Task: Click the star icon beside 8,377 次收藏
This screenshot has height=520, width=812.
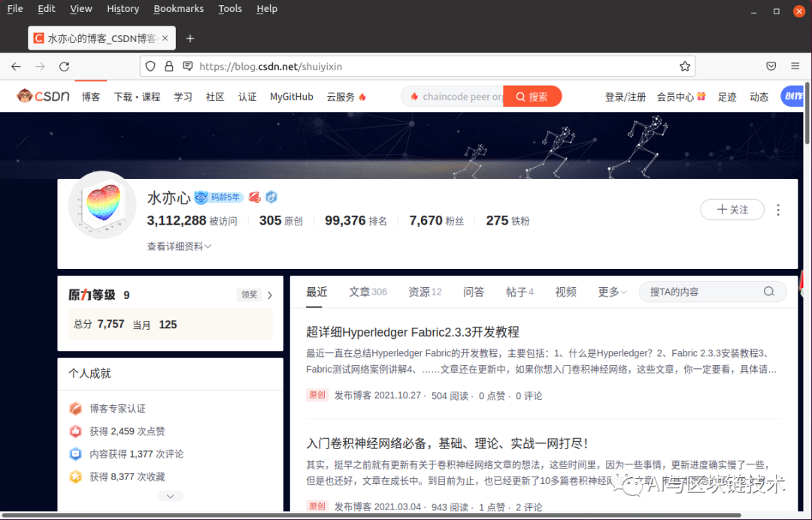Action: click(75, 476)
